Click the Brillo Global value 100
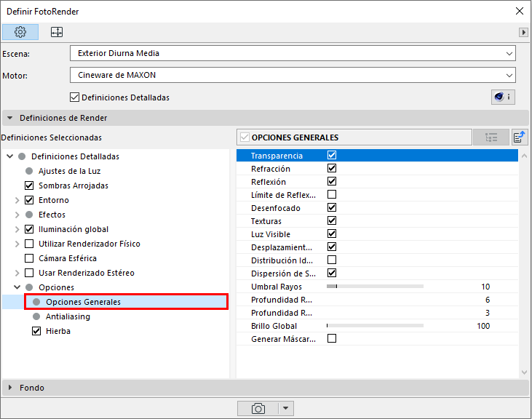 tap(483, 326)
